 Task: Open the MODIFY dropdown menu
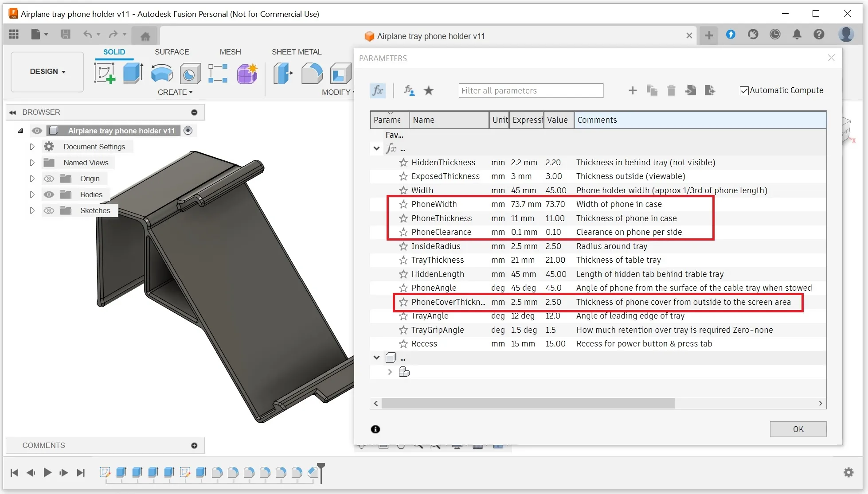pyautogui.click(x=338, y=92)
